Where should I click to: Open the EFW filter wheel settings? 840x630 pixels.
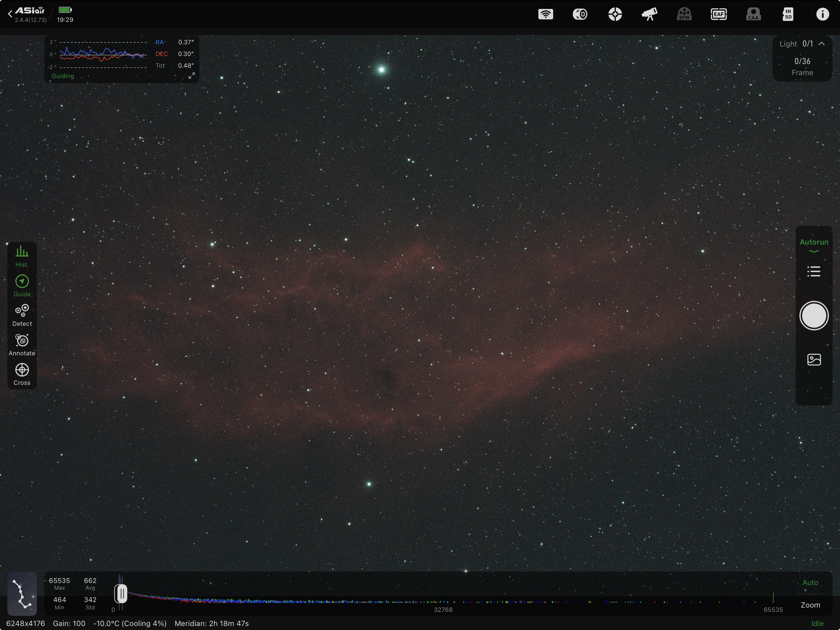(x=684, y=14)
